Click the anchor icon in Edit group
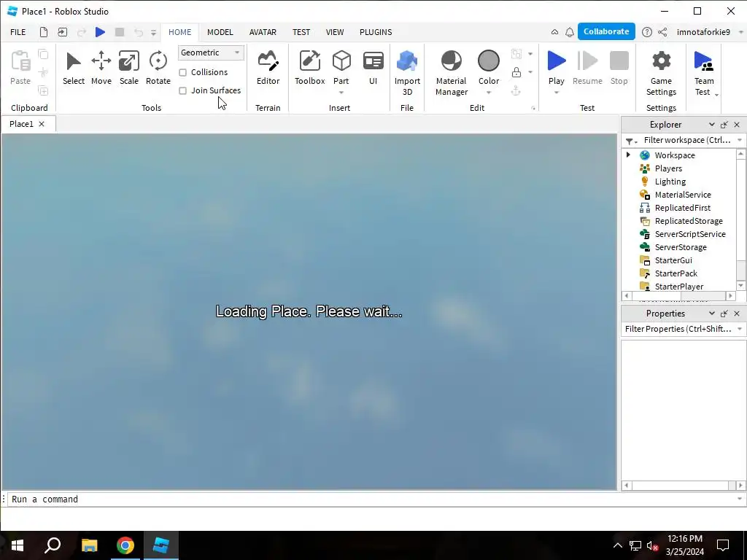This screenshot has height=560, width=747. coord(516,90)
